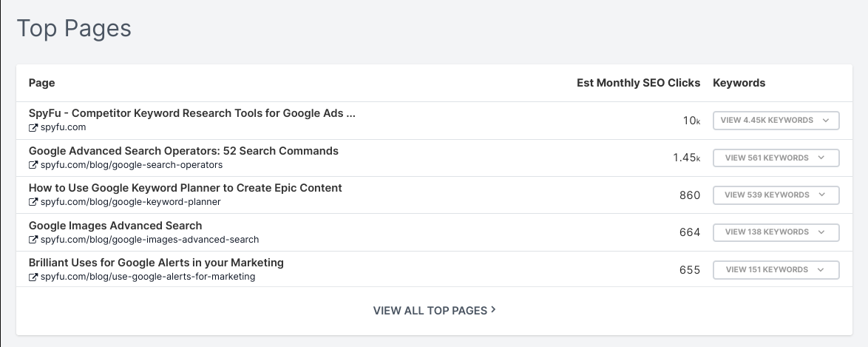Viewport: 868px width, 347px height.
Task: Expand View 561 Keywords dropdown
Action: point(776,158)
